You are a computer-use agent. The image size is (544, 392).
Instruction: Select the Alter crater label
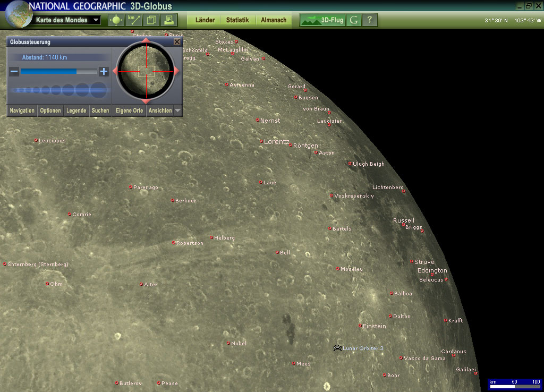(150, 285)
